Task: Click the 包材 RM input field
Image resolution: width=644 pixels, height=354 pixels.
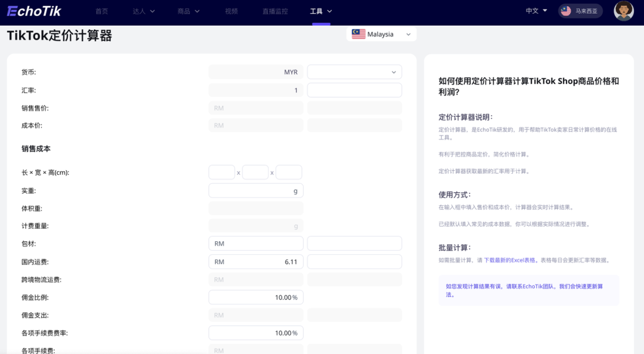Action: pos(256,244)
